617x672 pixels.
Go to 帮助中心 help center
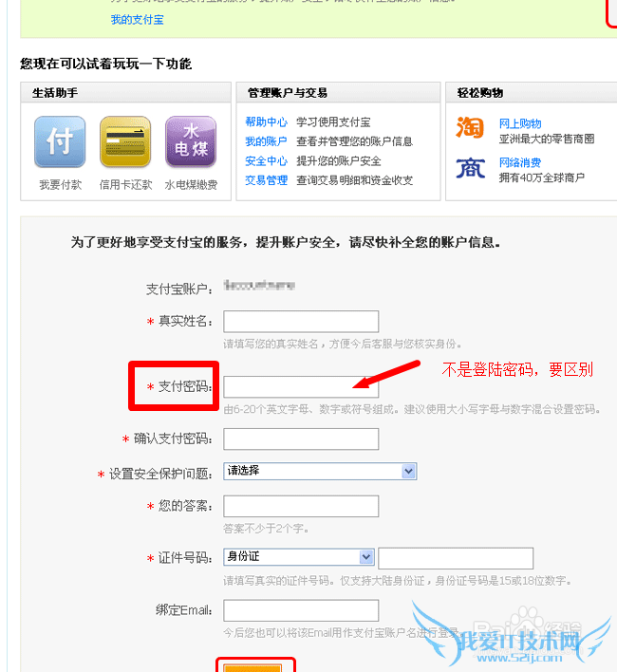click(266, 122)
